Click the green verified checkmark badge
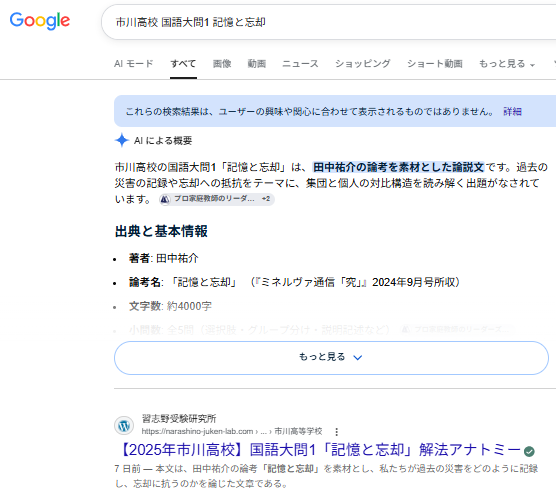Image resolution: width=556 pixels, height=493 pixels. click(x=529, y=451)
